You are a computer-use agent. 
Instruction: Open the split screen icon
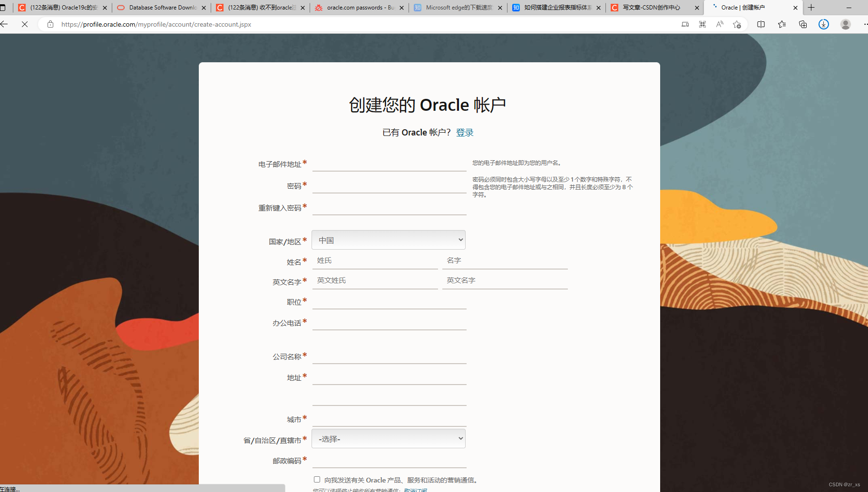point(761,24)
